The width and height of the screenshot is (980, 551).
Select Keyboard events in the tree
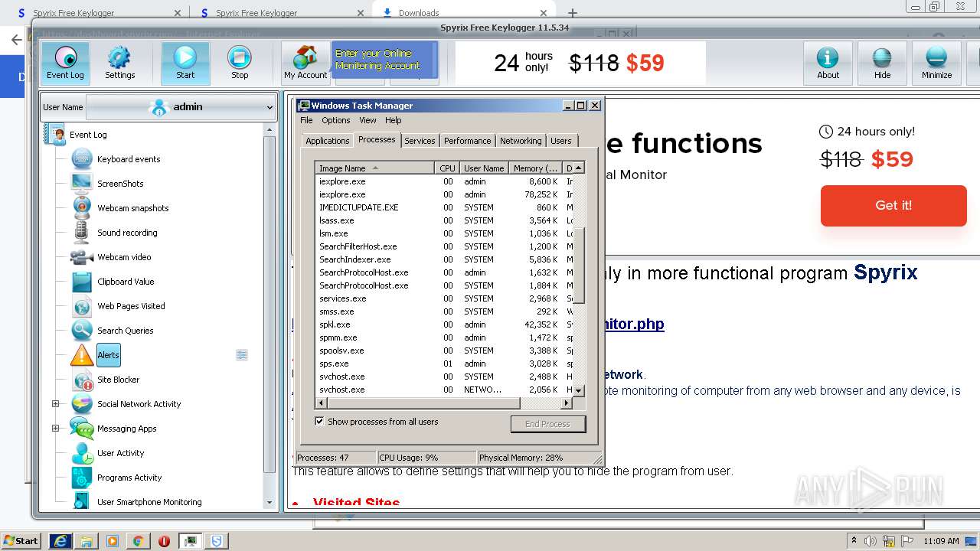(x=129, y=159)
